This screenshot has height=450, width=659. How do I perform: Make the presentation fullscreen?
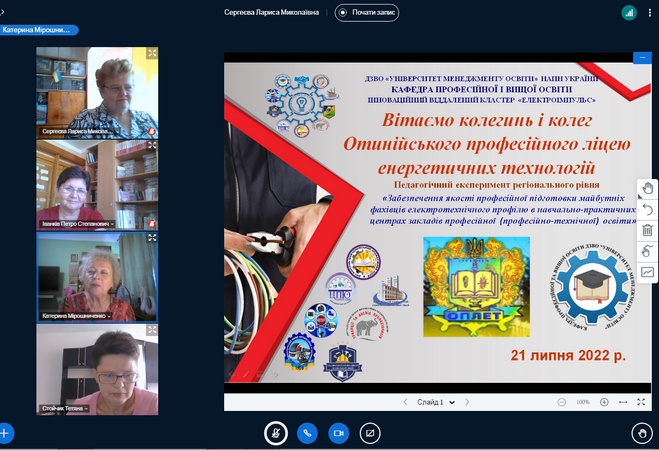pos(642,402)
